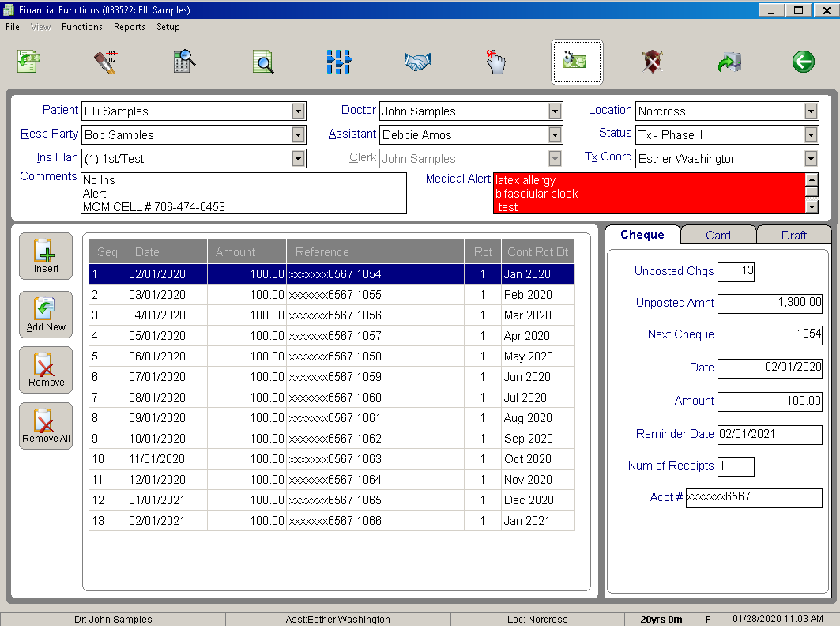Click the handshake icon in toolbar
The width and height of the screenshot is (840, 626).
[418, 62]
